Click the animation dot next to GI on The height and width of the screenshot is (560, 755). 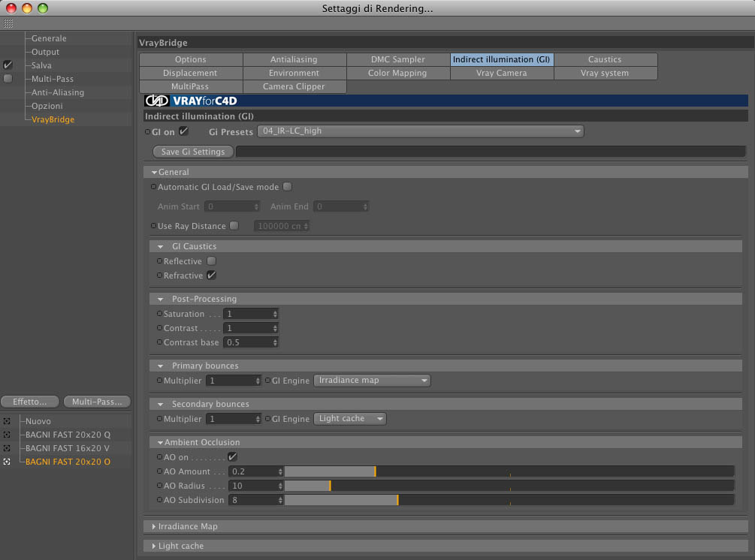(x=147, y=132)
